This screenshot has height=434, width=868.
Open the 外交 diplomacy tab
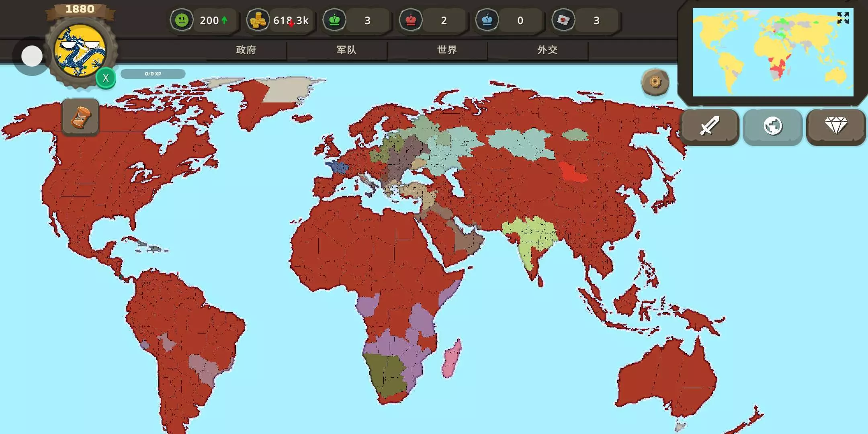[547, 50]
